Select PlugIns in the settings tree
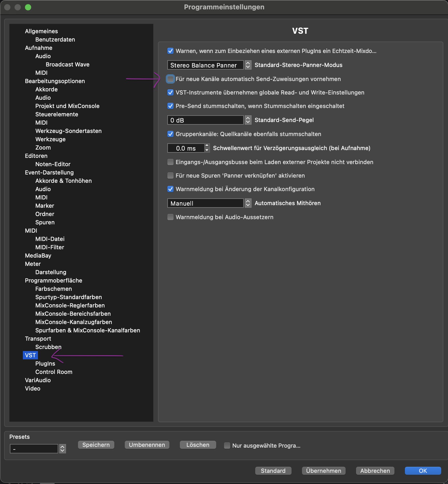 tap(45, 364)
